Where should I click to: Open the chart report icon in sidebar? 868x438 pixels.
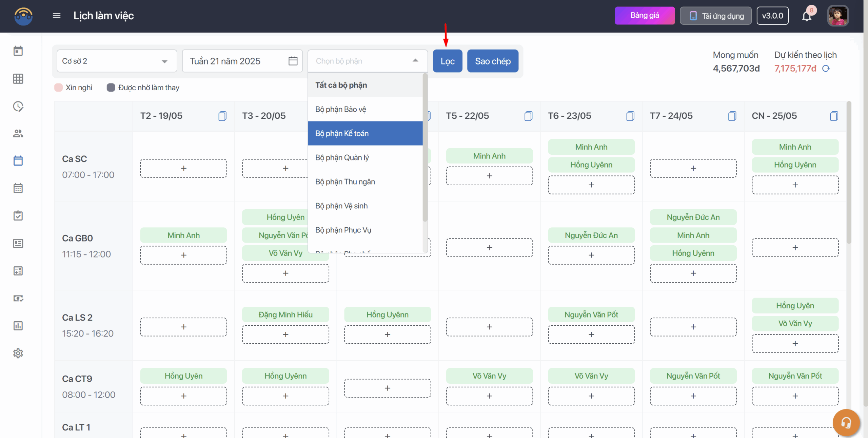tap(18, 326)
